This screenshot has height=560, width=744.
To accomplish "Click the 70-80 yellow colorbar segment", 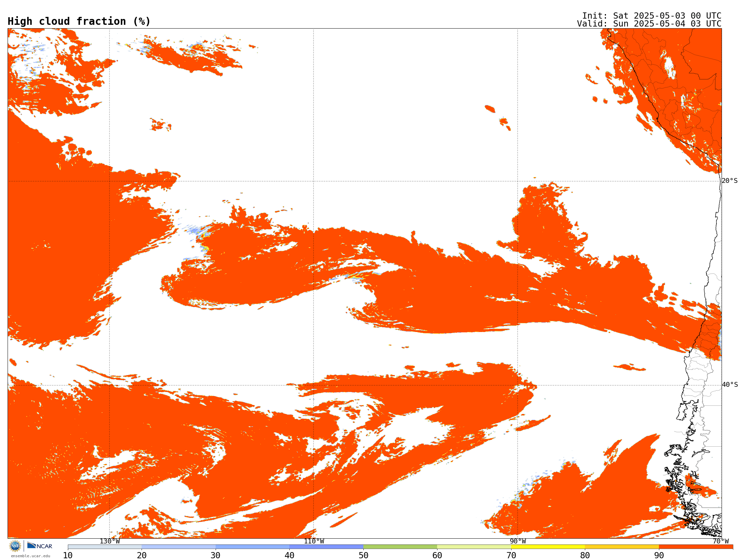I will (x=548, y=547).
